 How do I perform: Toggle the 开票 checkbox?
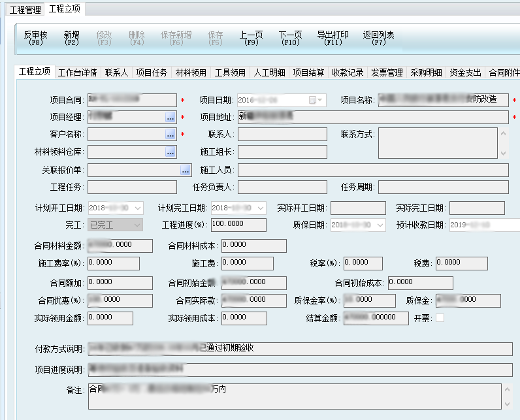click(x=440, y=318)
